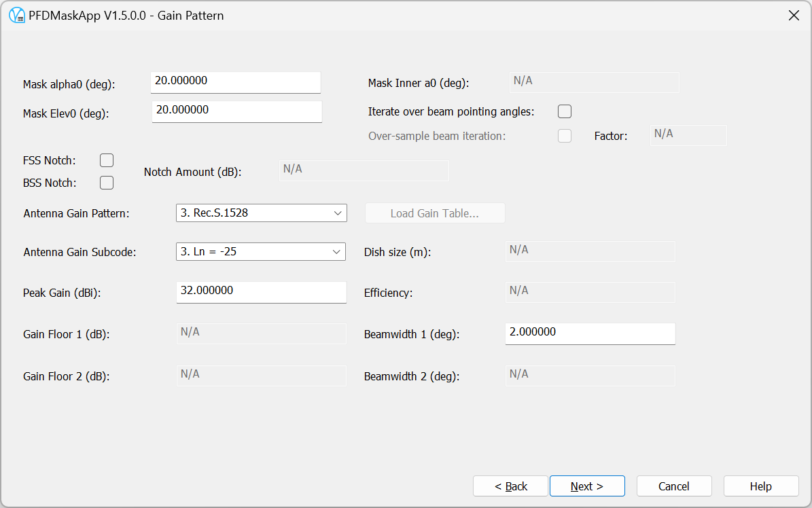
Task: Click the Mask alpha0 input field
Action: pos(235,82)
